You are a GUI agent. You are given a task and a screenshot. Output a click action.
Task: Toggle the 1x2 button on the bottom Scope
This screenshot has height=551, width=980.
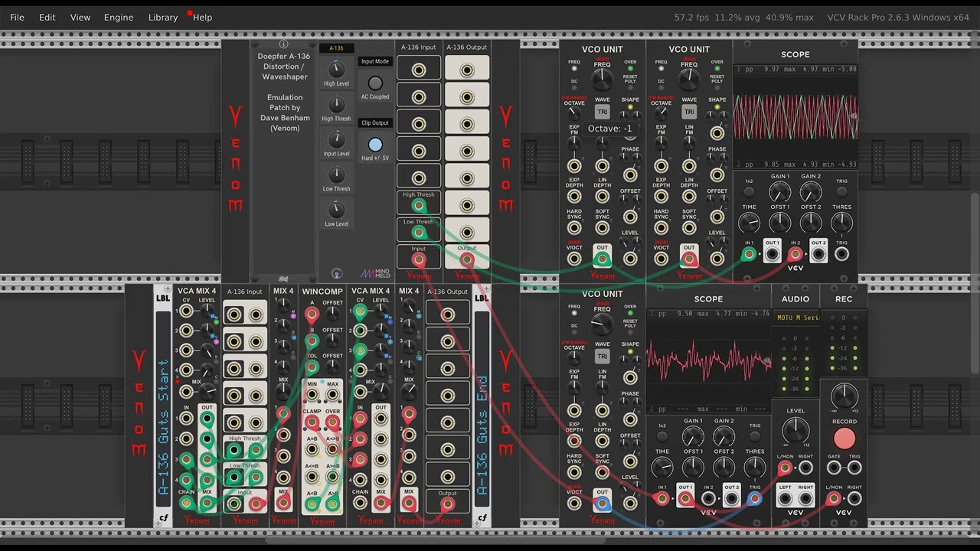[x=662, y=436]
